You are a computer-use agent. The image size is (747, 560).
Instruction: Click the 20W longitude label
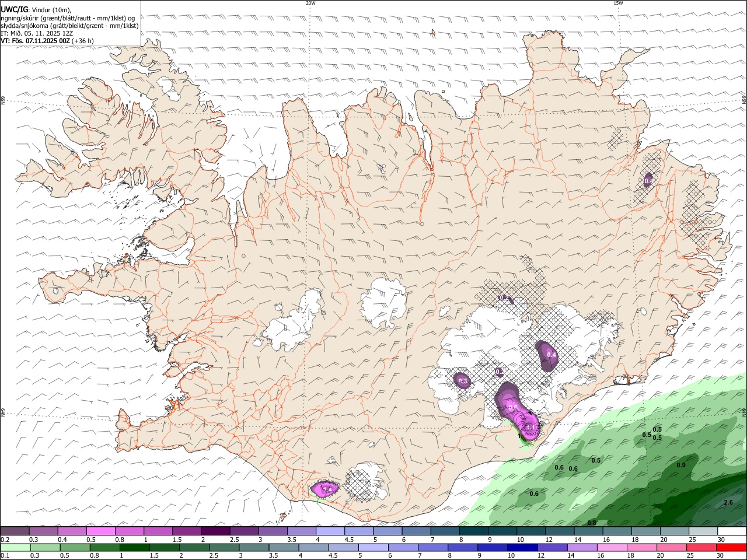310,3
